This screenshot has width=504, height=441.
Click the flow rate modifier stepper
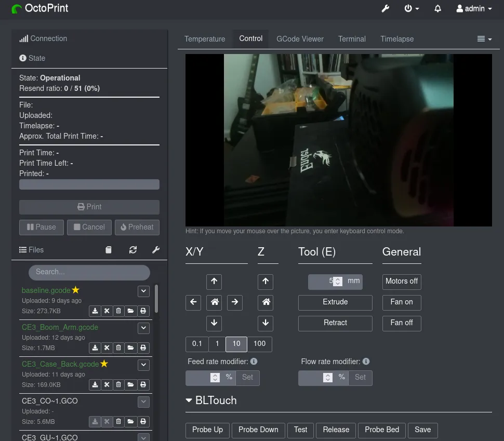pos(327,378)
